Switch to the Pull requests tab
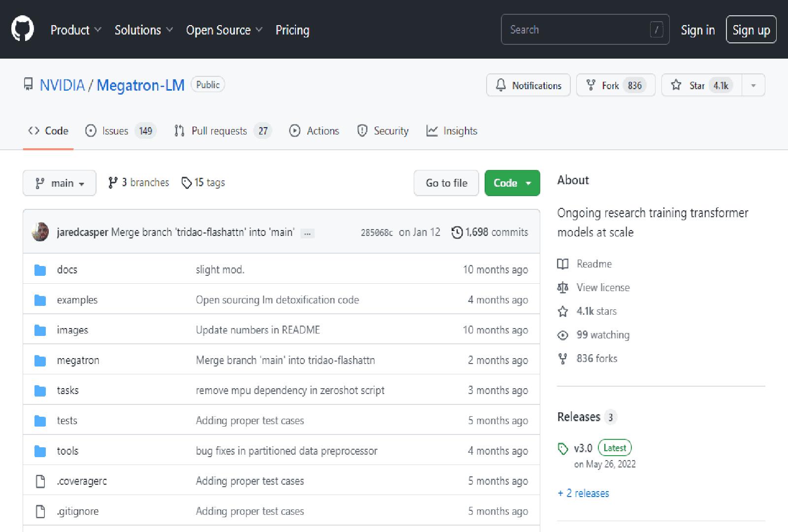 222,131
